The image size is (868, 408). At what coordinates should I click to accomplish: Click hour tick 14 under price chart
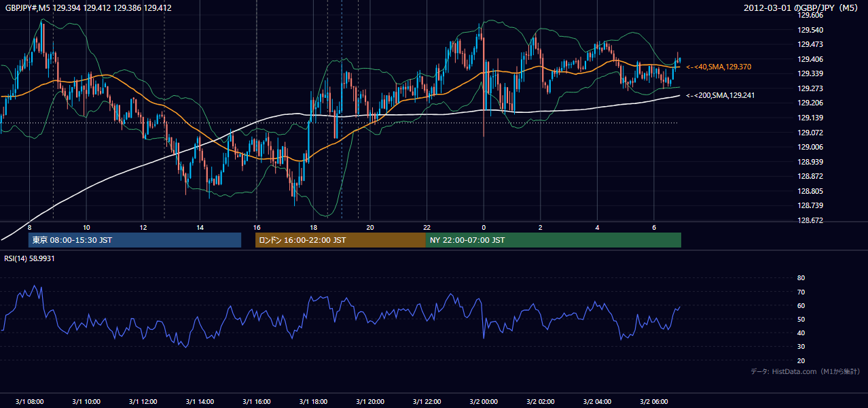pyautogui.click(x=200, y=227)
